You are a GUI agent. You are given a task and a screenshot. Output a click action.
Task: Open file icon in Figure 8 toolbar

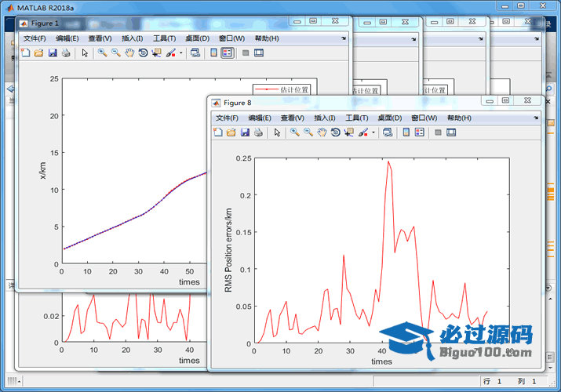coord(231,132)
